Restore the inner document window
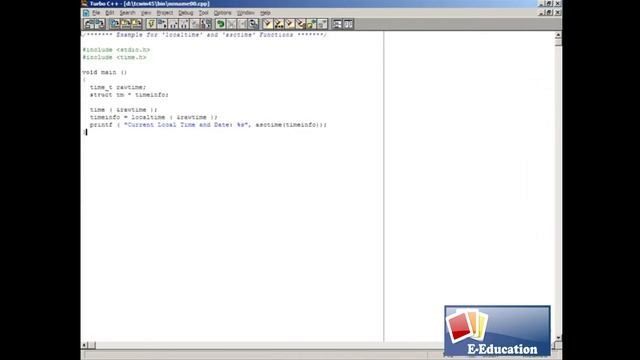Image resolution: width=640 pixels, height=360 pixels. pyautogui.click(x=549, y=13)
